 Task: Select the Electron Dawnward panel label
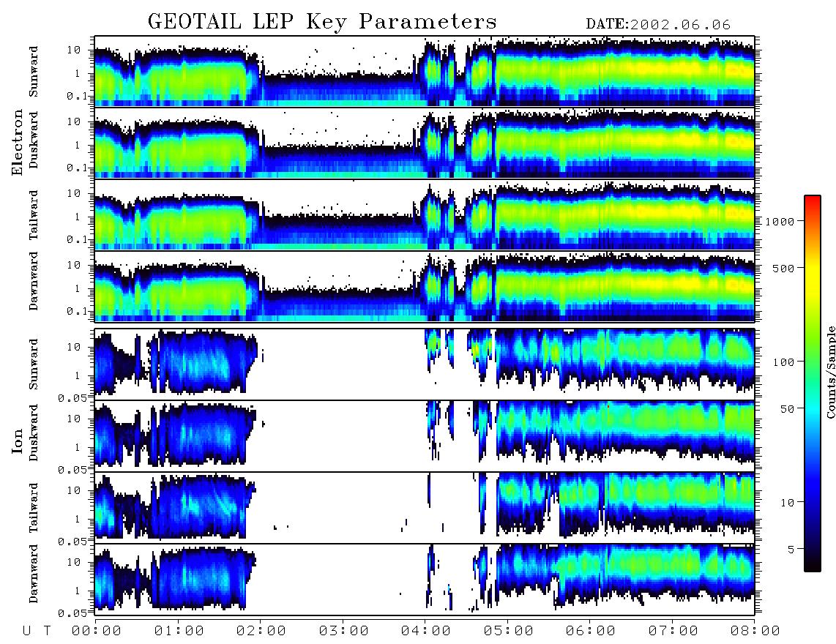pyautogui.click(x=34, y=281)
